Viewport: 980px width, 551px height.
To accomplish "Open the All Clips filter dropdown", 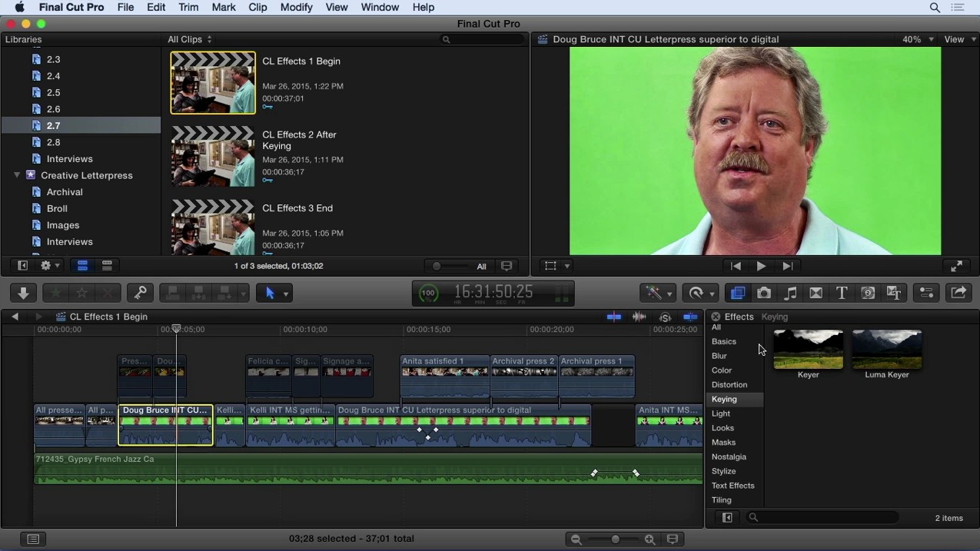I will point(190,39).
